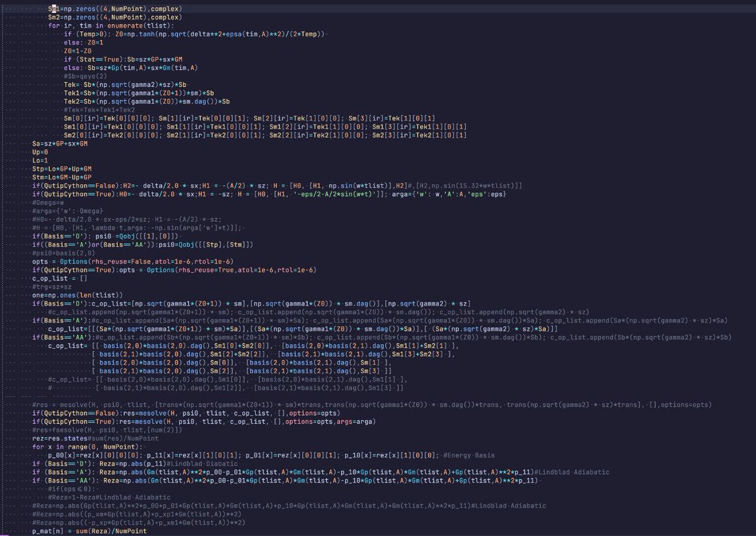Viewport: 756px width, 536px height.
Task: Click the comment '#Omega=w'
Action: pyautogui.click(x=48, y=203)
